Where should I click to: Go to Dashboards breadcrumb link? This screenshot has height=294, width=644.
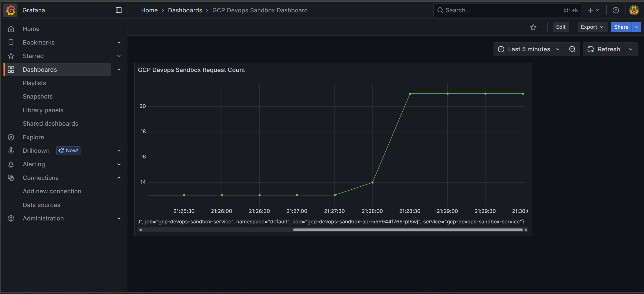point(185,10)
